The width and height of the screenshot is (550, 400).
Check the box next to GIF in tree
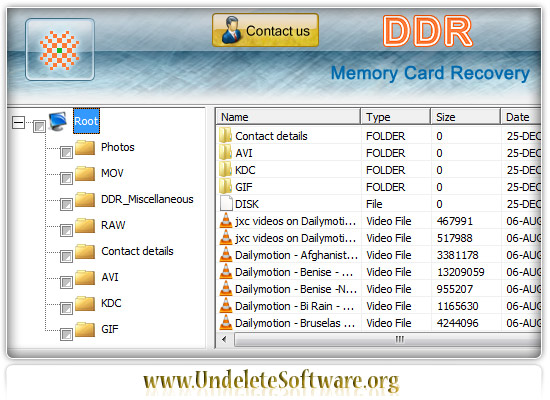point(66,334)
